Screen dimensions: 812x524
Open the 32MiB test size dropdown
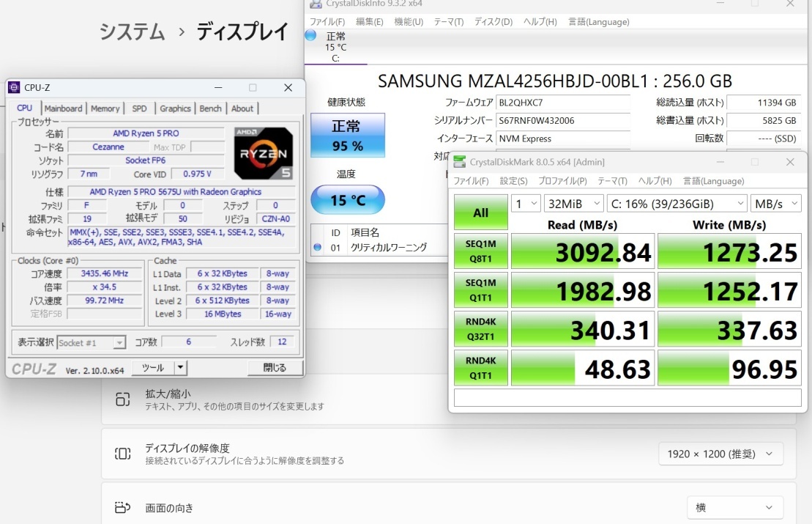pos(574,204)
